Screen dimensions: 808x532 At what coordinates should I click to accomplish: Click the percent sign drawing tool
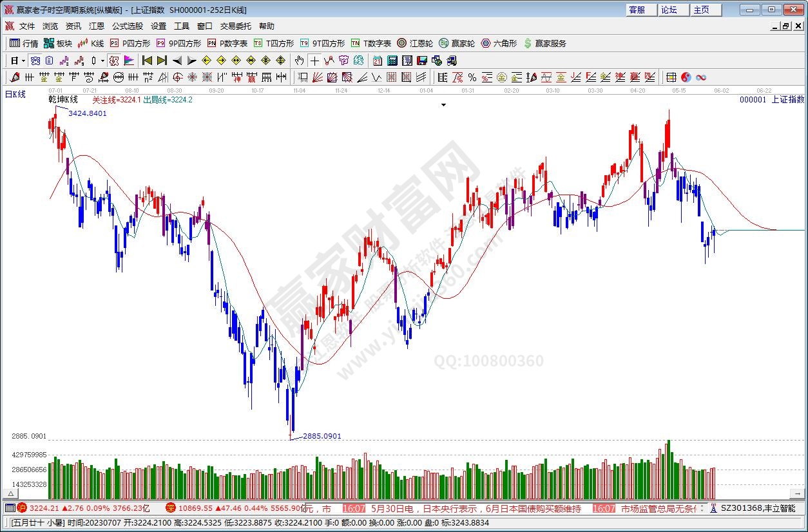pyautogui.click(x=472, y=77)
